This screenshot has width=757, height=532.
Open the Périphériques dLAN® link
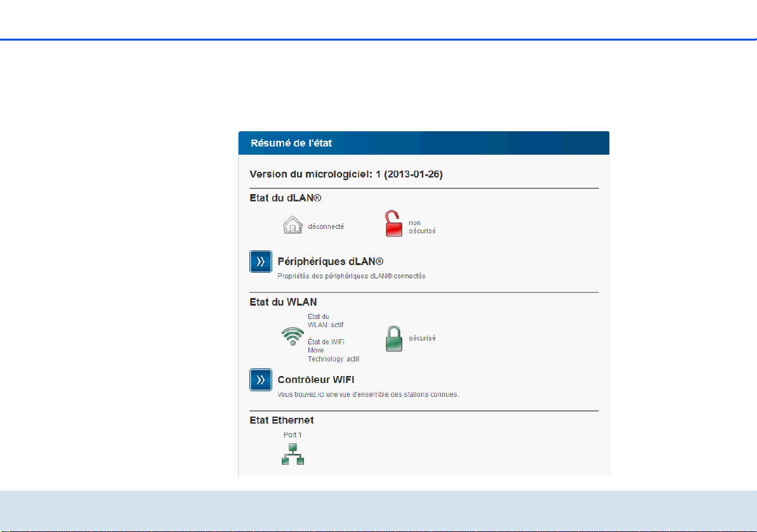pyautogui.click(x=330, y=261)
